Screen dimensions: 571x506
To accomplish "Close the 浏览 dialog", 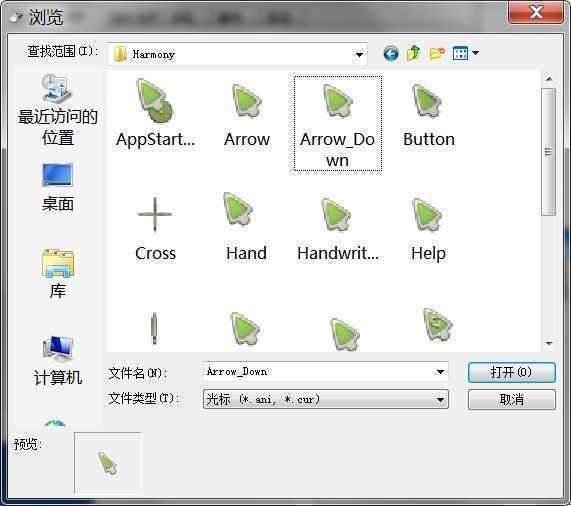I will 536,12.
